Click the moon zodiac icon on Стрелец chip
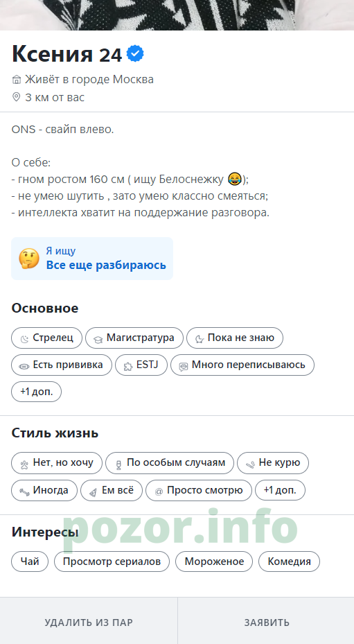354x644 pixels. [x=25, y=339]
